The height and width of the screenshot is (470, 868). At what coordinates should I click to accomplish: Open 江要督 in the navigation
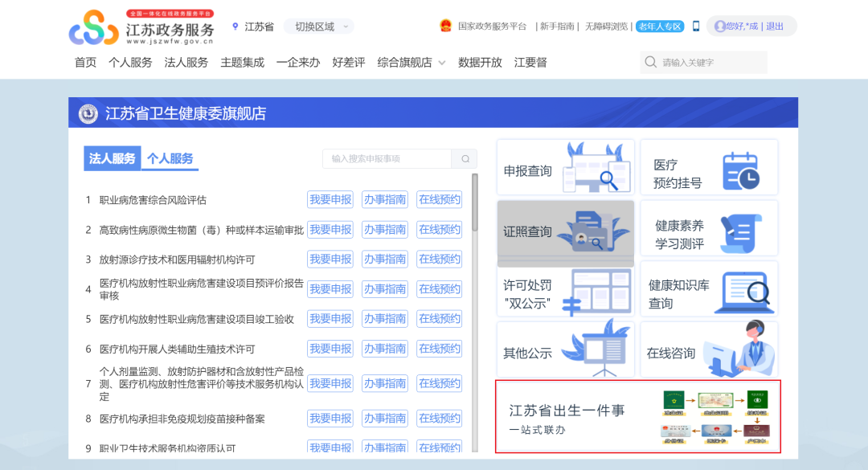[x=530, y=63]
